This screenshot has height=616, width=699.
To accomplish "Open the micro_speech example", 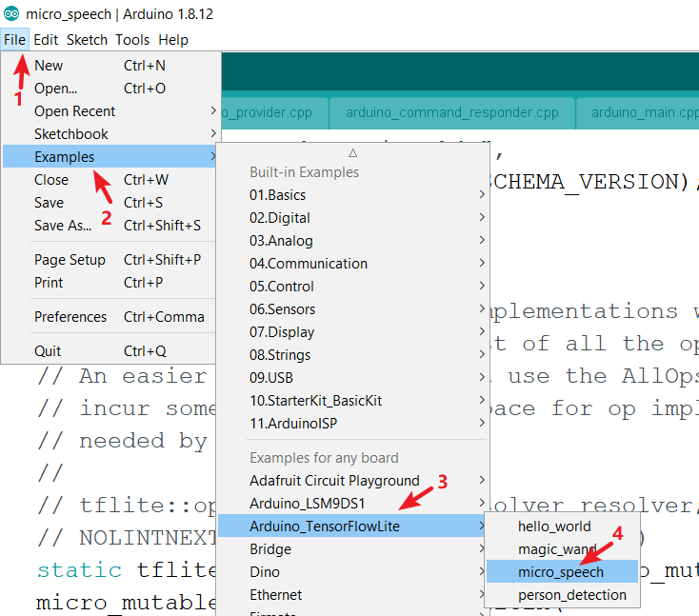I will (x=562, y=572).
